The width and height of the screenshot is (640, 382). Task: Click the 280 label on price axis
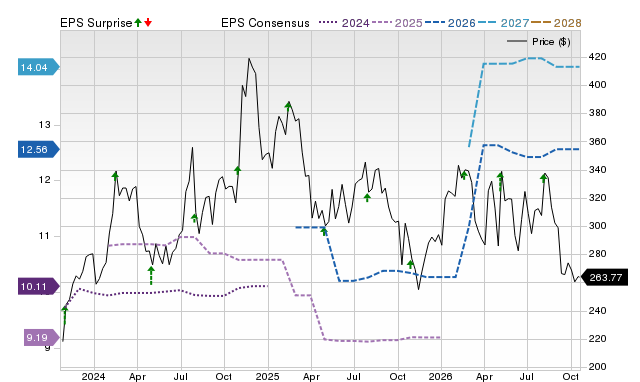(597, 254)
